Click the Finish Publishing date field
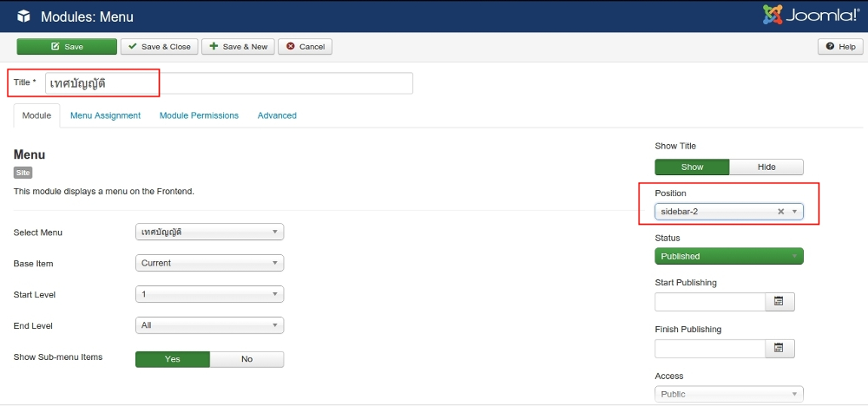 click(x=710, y=349)
